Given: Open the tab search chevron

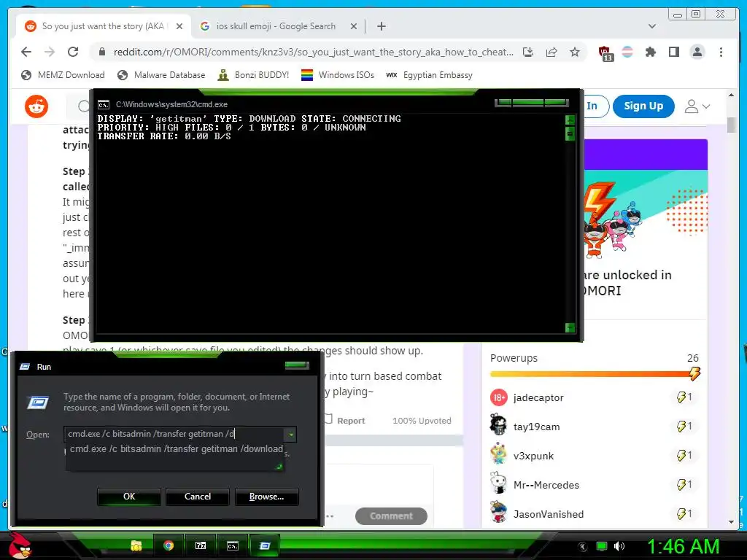Looking at the screenshot, I should (651, 26).
